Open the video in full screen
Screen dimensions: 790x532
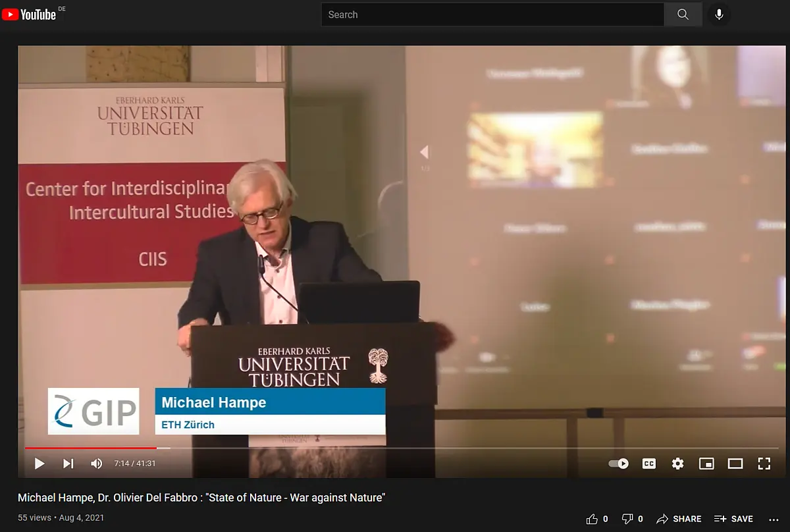[x=764, y=464]
